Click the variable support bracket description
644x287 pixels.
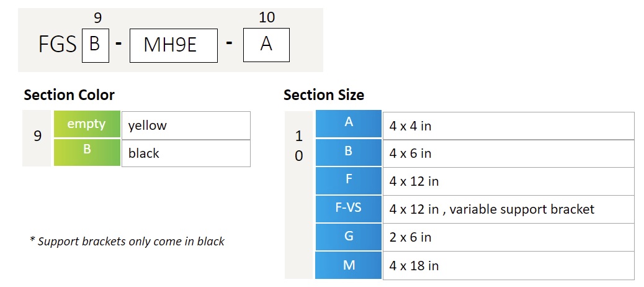[x=509, y=209]
